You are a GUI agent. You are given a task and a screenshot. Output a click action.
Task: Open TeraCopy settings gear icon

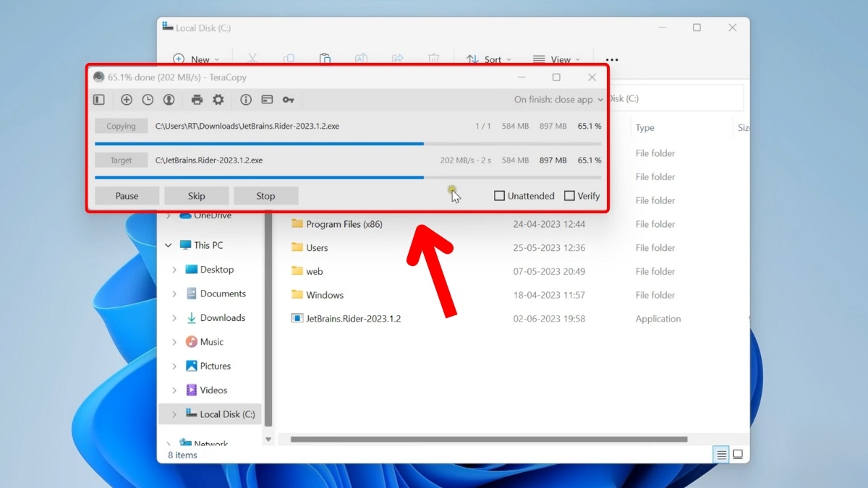click(x=218, y=100)
